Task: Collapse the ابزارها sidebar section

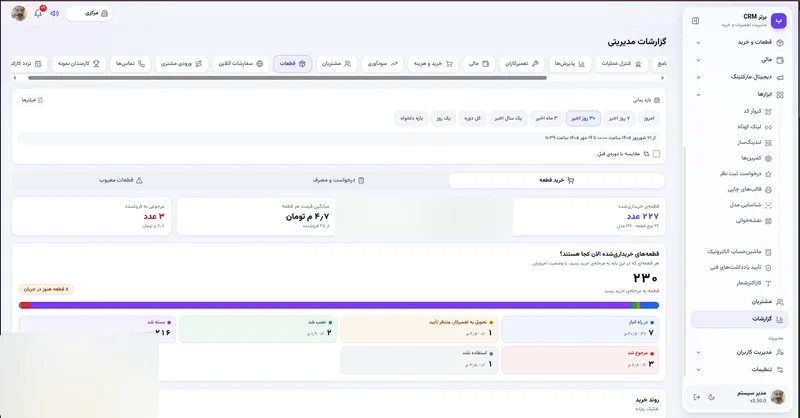Action: click(739, 94)
